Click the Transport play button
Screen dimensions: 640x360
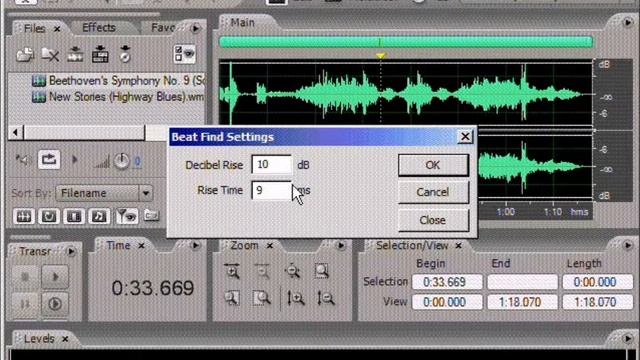coord(56,277)
